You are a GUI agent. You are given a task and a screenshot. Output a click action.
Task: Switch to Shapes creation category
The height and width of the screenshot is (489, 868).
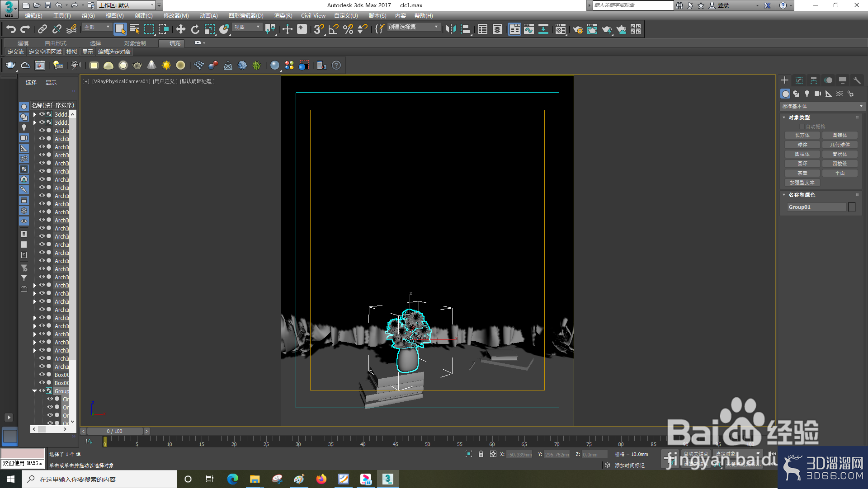pos(796,94)
